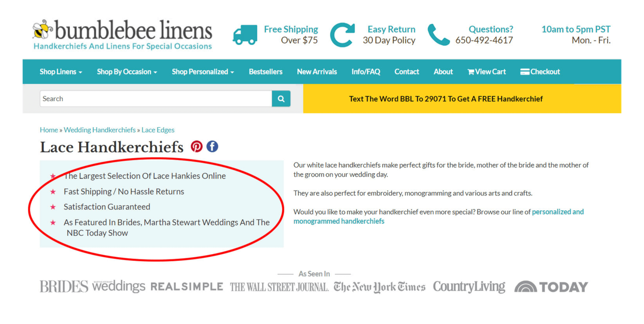Image resolution: width=644 pixels, height=324 pixels.
Task: Open the Info/FAQ page
Action: point(366,72)
